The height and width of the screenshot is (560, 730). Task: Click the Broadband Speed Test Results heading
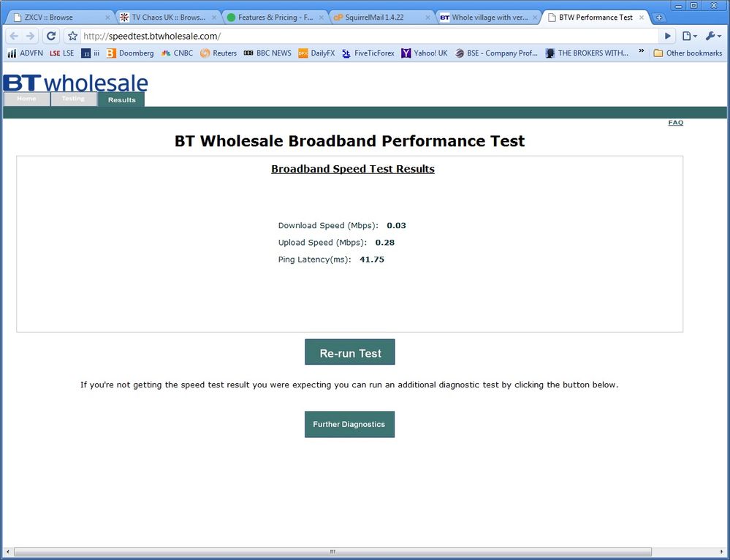pos(353,169)
